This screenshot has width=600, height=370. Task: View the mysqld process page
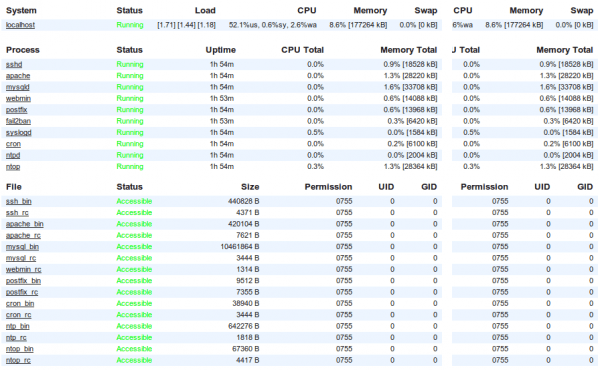(18, 87)
